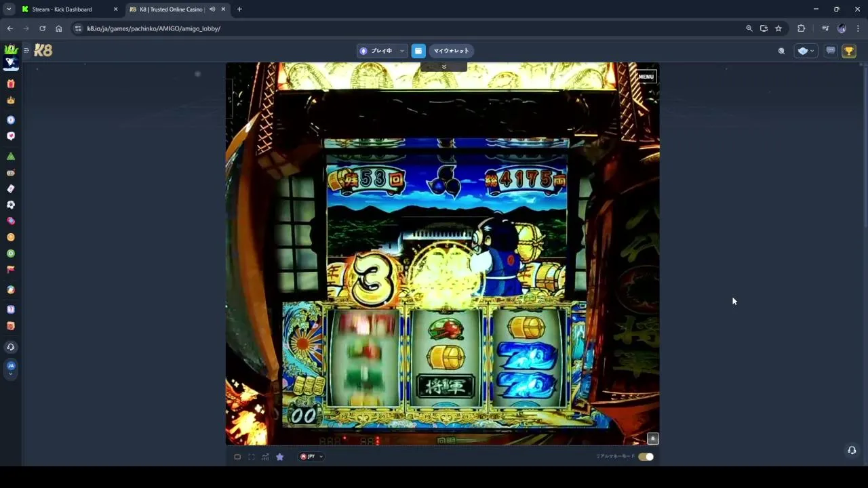Switch game to theater mode icon
The height and width of the screenshot is (488, 868).
237,457
